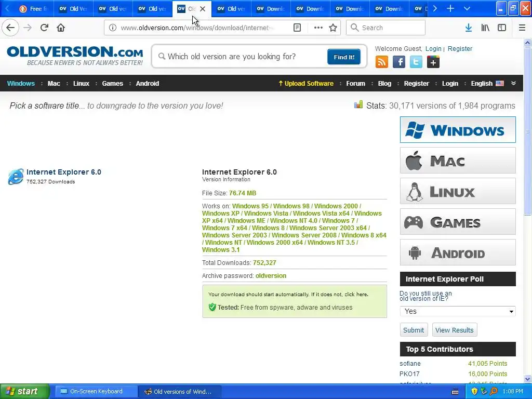
Task: Open Linux in the navigation bar
Action: (81, 84)
